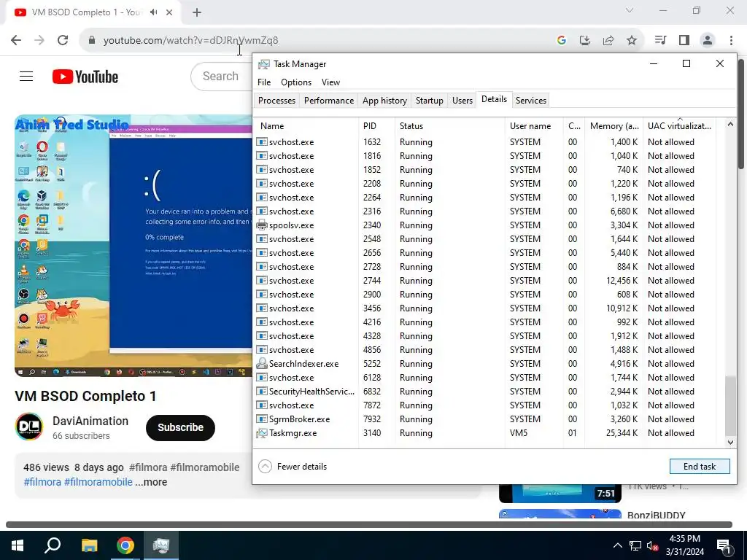
Task: Sort by the Name column header
Action: pos(306,125)
